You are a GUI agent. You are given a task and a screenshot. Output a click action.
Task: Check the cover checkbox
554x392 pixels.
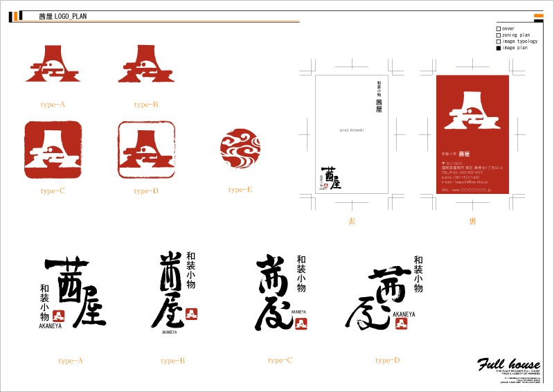(x=498, y=29)
